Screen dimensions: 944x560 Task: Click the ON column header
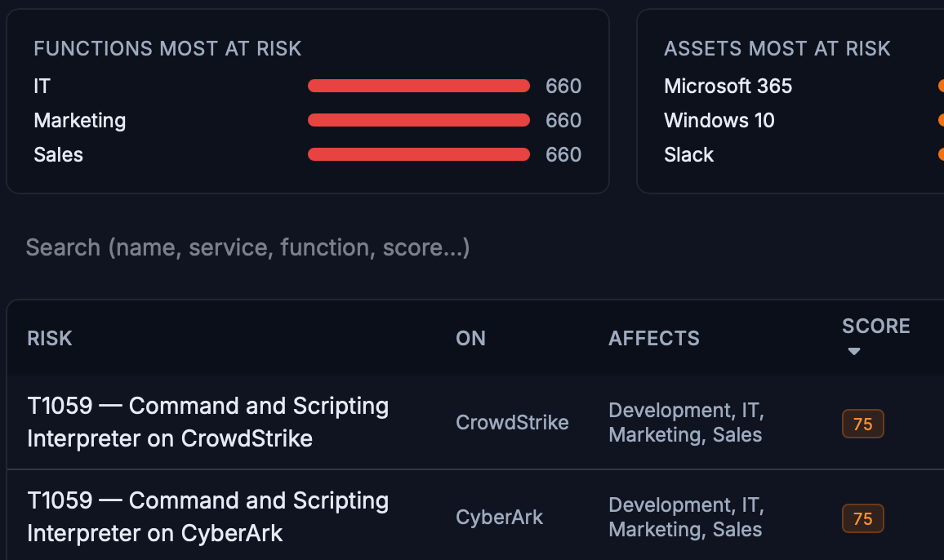(x=471, y=339)
